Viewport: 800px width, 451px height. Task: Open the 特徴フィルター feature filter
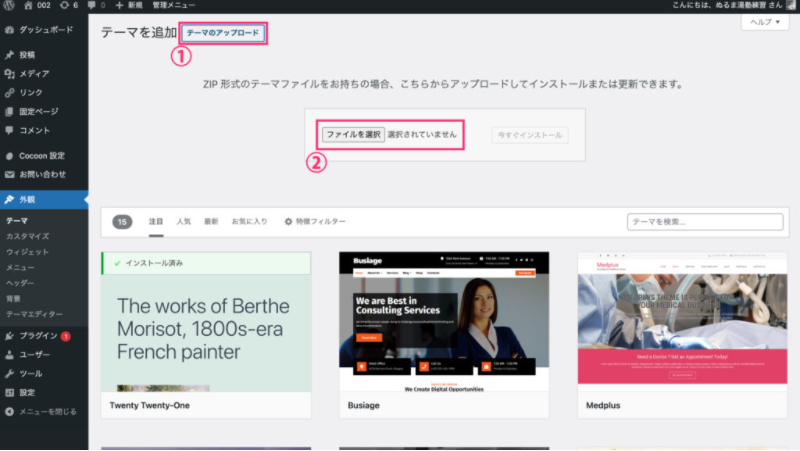coord(315,221)
